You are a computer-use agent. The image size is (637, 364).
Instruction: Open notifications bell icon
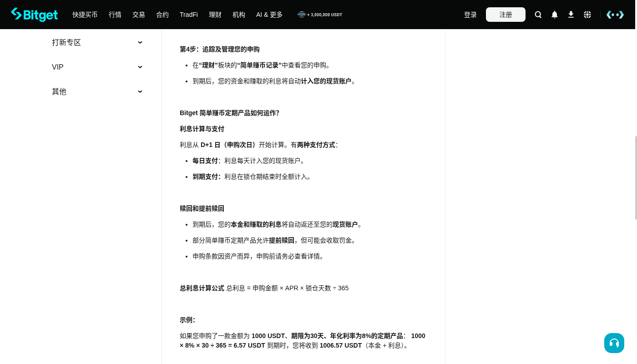coord(555,15)
